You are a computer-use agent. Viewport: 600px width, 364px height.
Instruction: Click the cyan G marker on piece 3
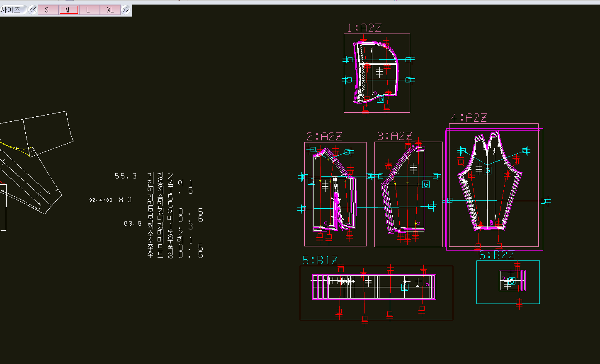tap(425, 184)
